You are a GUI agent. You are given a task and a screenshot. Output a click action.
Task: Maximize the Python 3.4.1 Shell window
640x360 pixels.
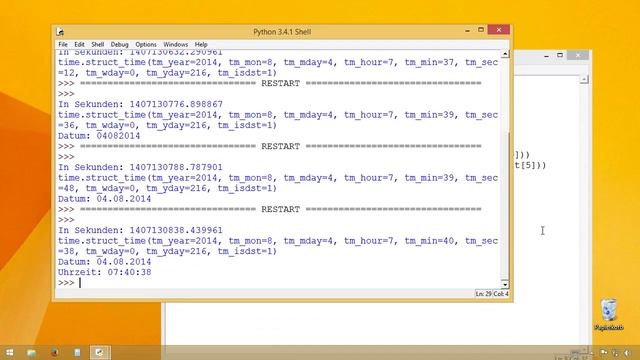pos(481,30)
